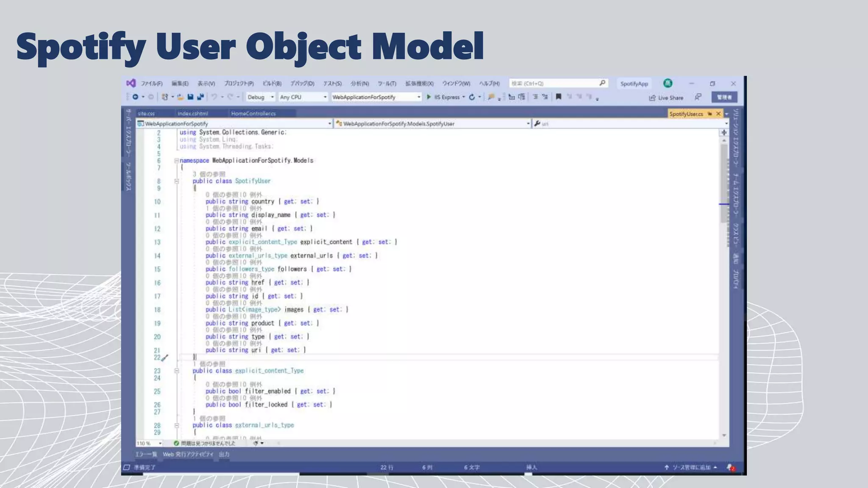This screenshot has width=868, height=488.
Task: Open the 出力 panel tab
Action: pos(224,454)
